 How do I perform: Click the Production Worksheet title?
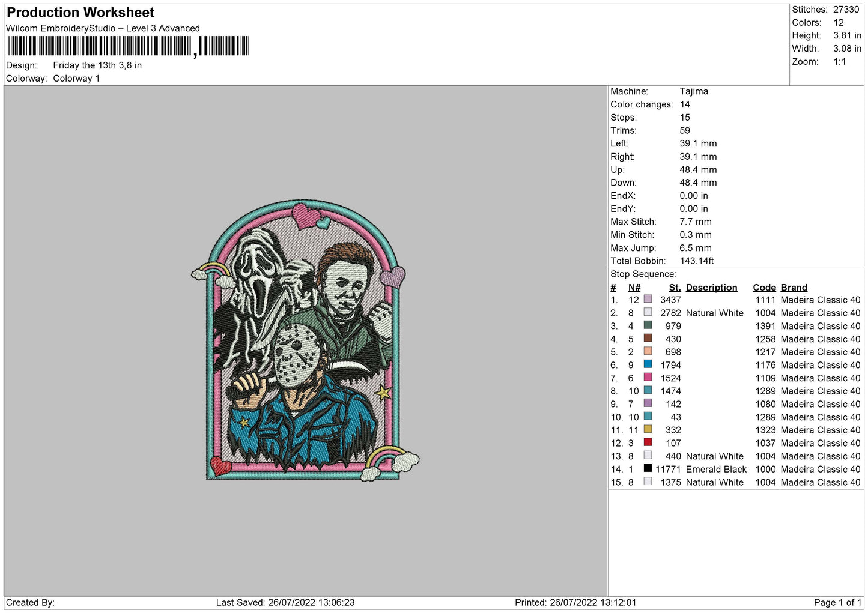point(80,13)
